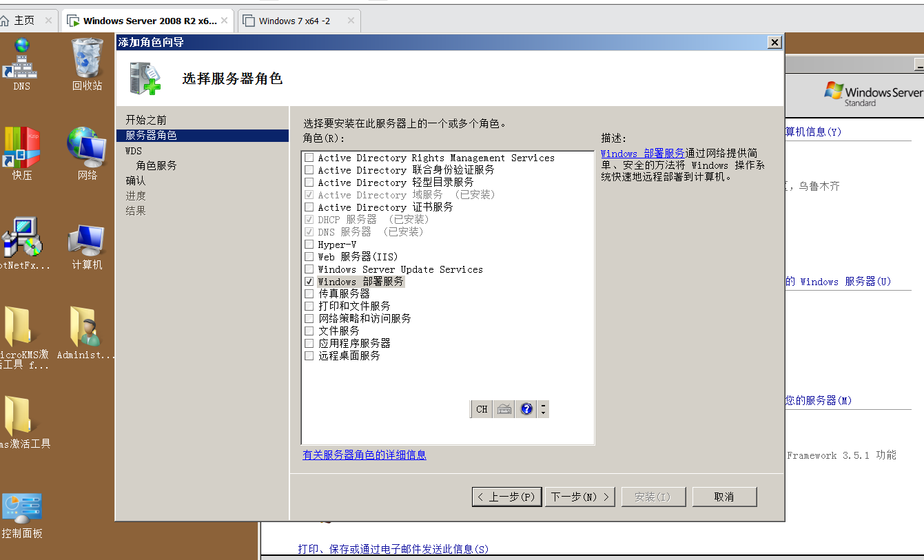Open 打印、保存或通过电子邮件发送此信息 link
This screenshot has width=924, height=560.
(393, 549)
